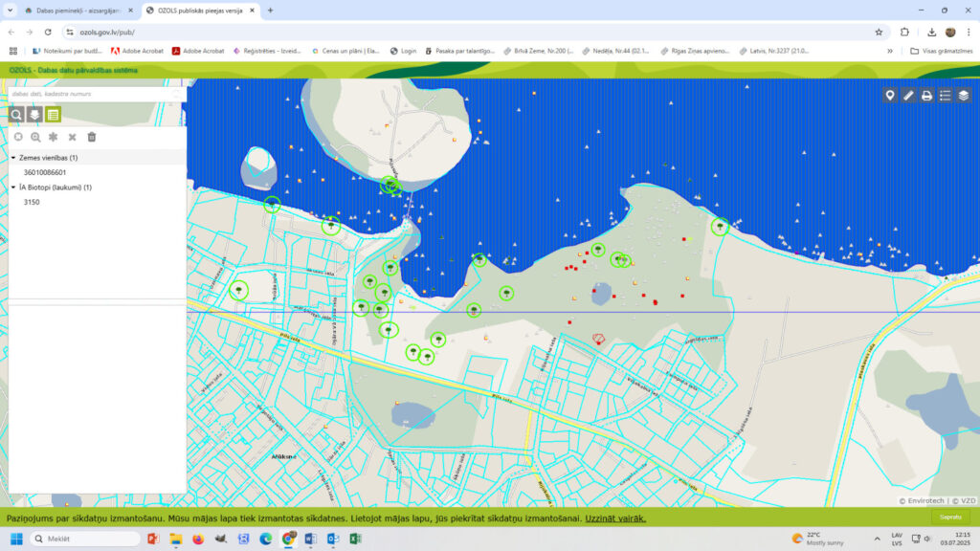Click the X clear selection icon

click(73, 138)
